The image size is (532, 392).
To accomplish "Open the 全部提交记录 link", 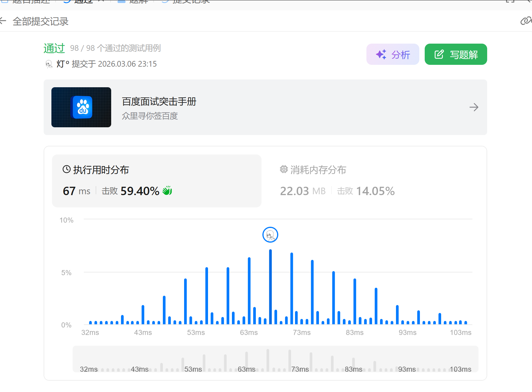I will (x=41, y=22).
